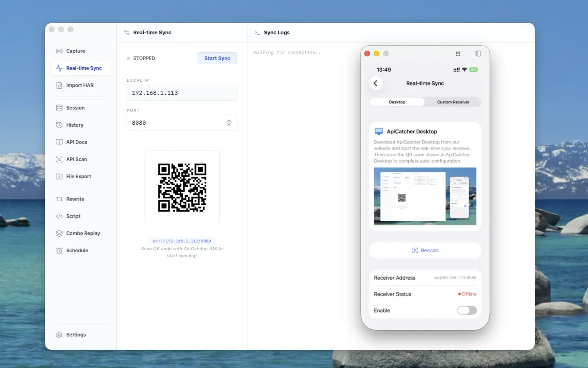
Task: Click the 13:49 time on phone
Action: tap(384, 70)
